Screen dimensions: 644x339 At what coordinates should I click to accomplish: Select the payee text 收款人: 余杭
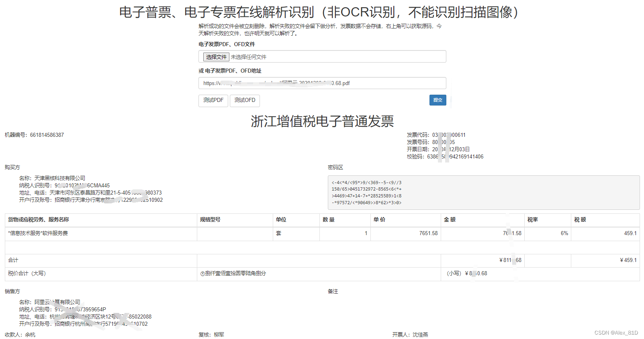tap(20, 335)
